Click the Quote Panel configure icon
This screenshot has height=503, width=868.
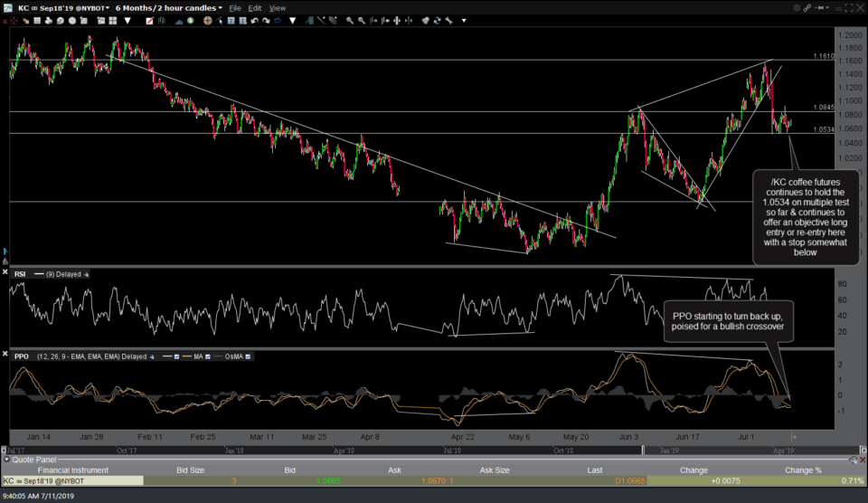[852, 460]
